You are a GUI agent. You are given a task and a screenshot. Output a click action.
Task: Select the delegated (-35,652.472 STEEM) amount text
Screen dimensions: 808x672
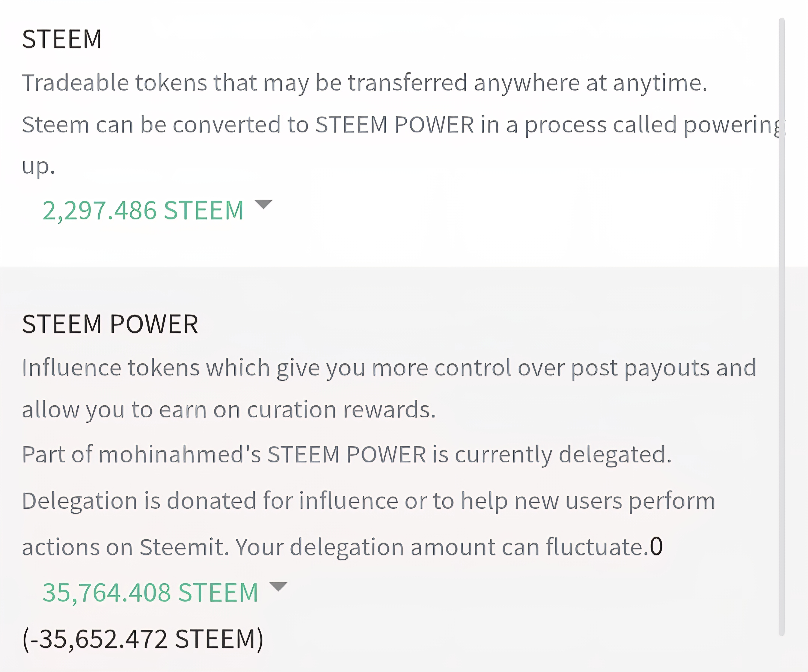pyautogui.click(x=143, y=639)
